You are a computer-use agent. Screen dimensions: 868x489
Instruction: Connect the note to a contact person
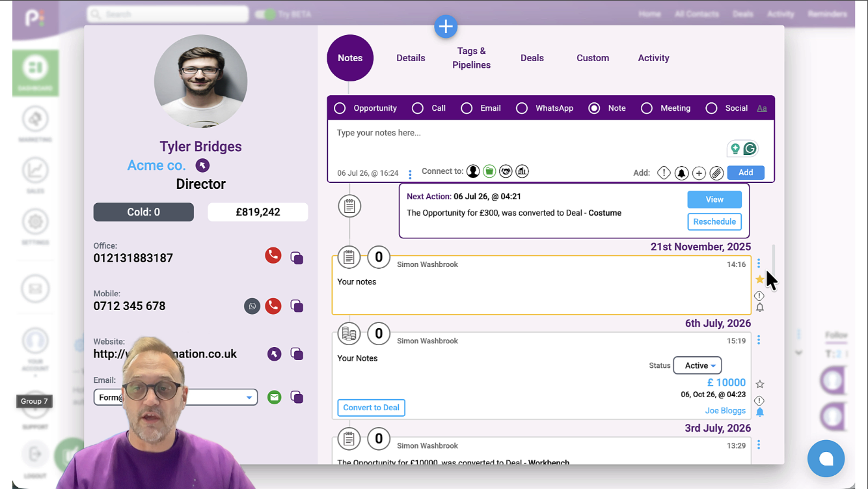tap(473, 171)
